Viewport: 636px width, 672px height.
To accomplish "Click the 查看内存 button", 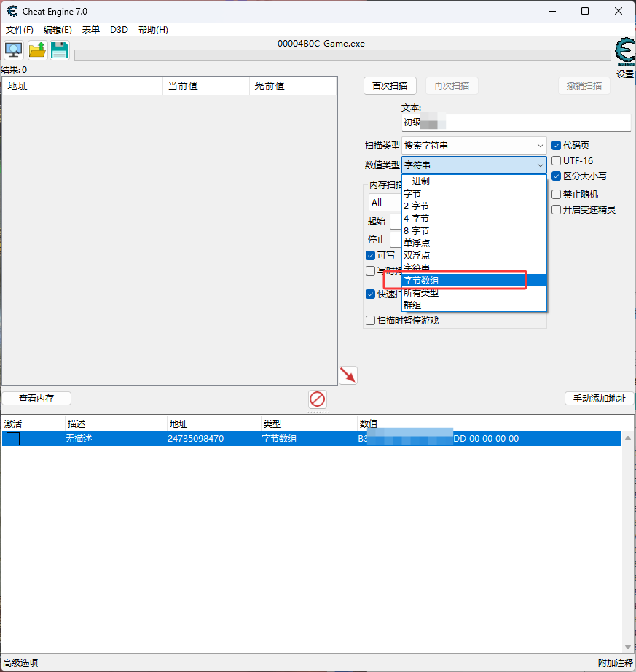I will 36,399.
